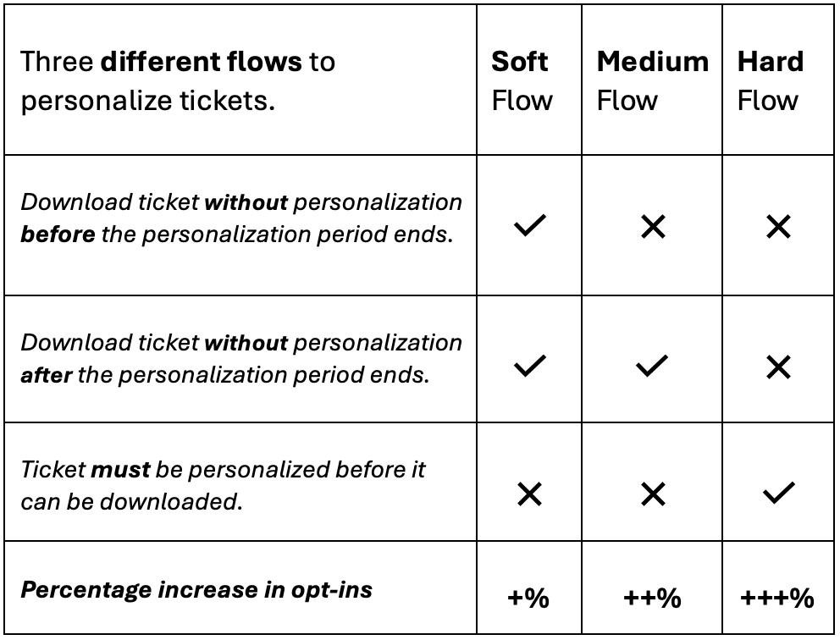The image size is (840, 640).
Task: Click the 'Ticket must be personalized' row label
Action: coord(223,486)
